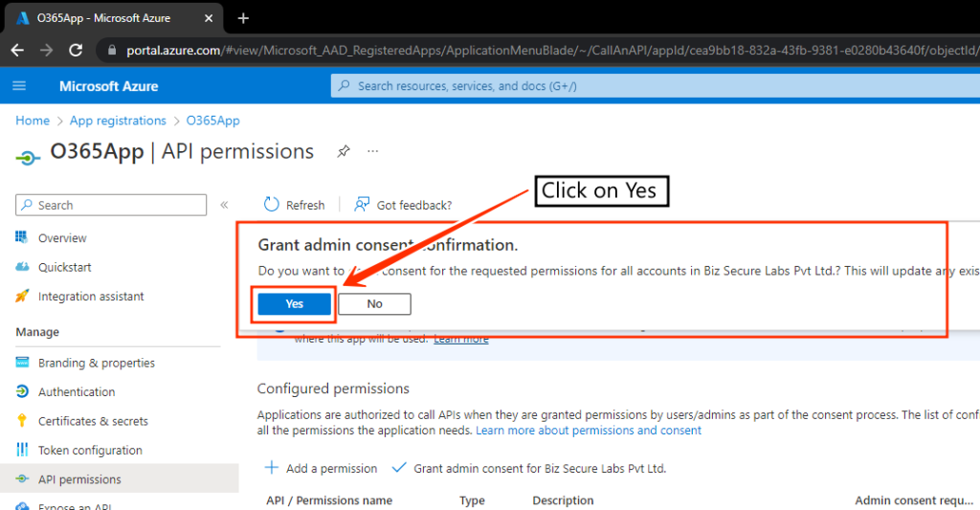Click the Refresh icon button
Screen dimensions: 980x510
(x=272, y=205)
